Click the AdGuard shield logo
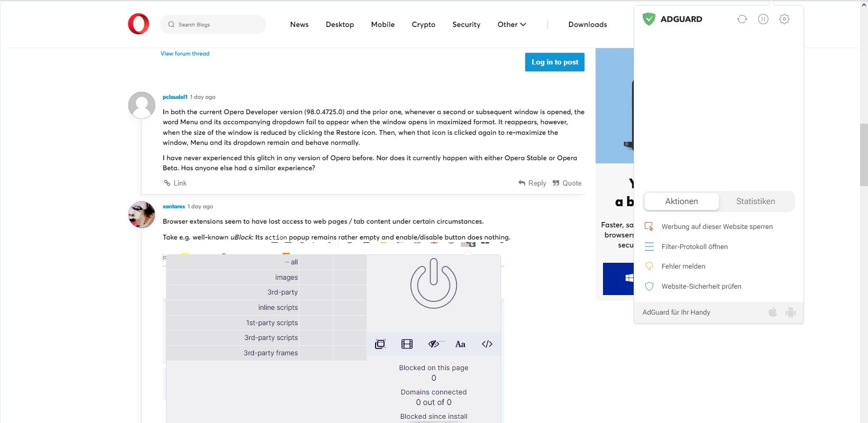This screenshot has width=868, height=423. pos(649,19)
